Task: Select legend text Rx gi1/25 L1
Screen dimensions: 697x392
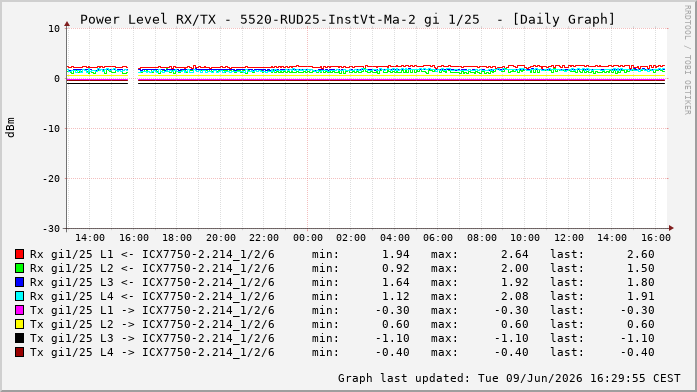Action: 72,255
